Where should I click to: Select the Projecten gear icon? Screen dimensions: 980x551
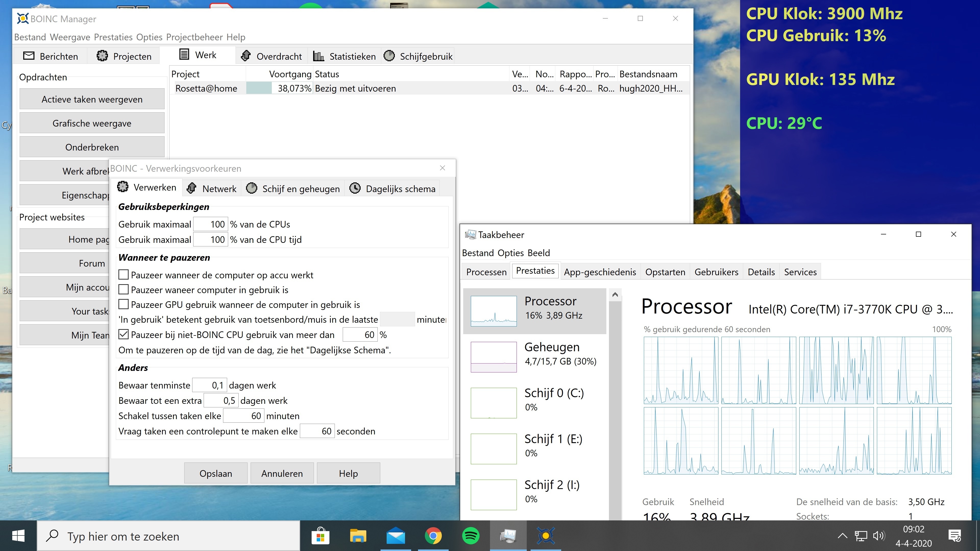pos(102,56)
